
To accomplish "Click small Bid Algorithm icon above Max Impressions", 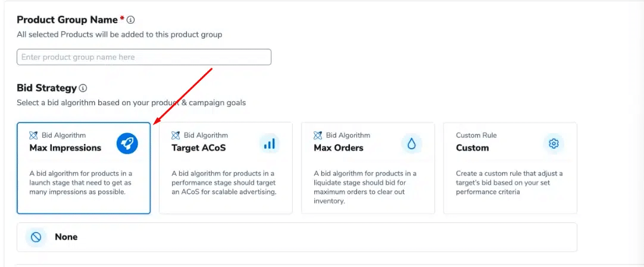I will pyautogui.click(x=33, y=136).
